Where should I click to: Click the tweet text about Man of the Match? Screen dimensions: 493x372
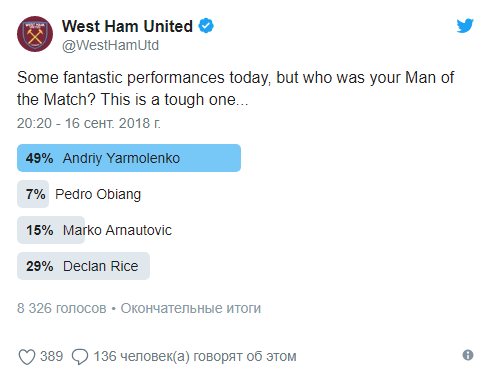click(235, 88)
